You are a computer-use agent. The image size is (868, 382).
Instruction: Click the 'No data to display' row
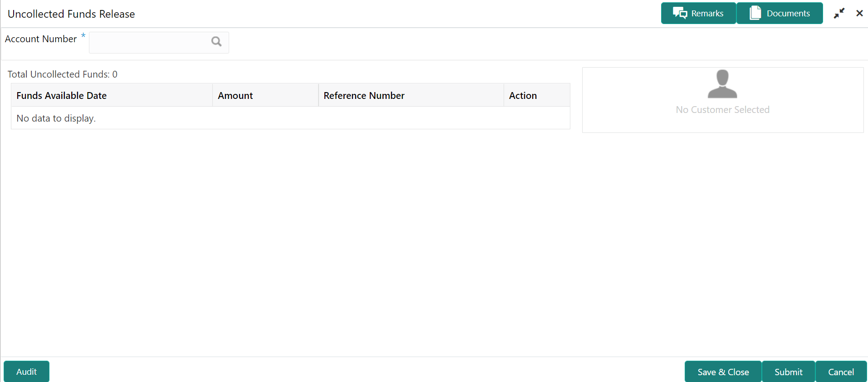coord(290,118)
